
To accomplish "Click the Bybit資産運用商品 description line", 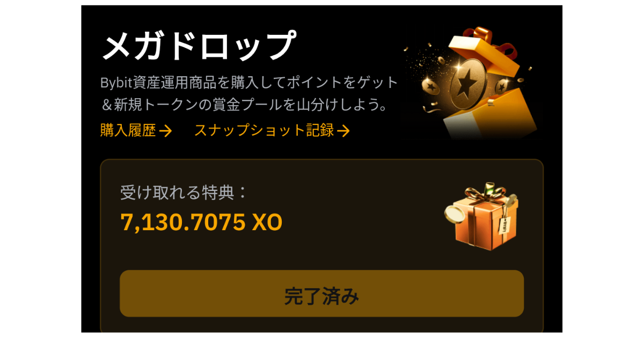I will (x=250, y=83).
